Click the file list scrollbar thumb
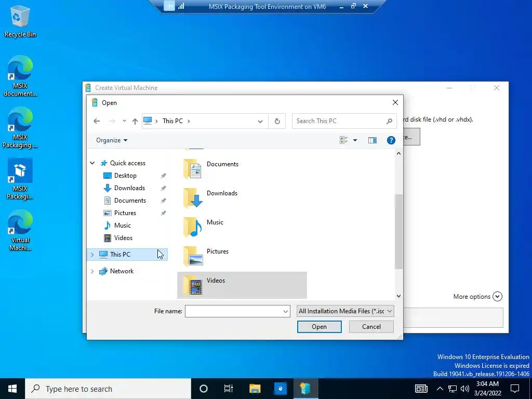 click(x=398, y=232)
